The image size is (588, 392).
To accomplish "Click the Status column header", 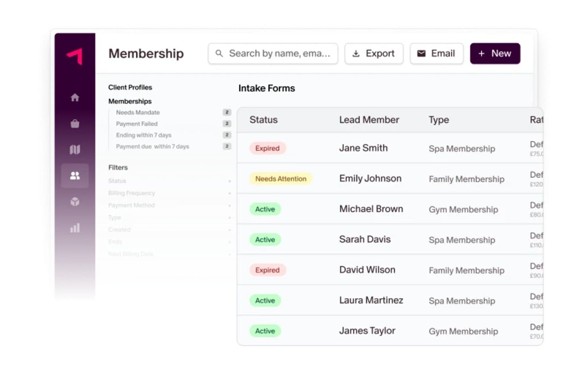I will pyautogui.click(x=263, y=120).
